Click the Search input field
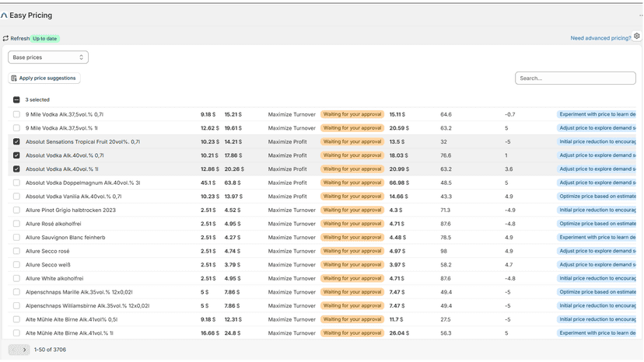The width and height of the screenshot is (644, 362). [575, 78]
